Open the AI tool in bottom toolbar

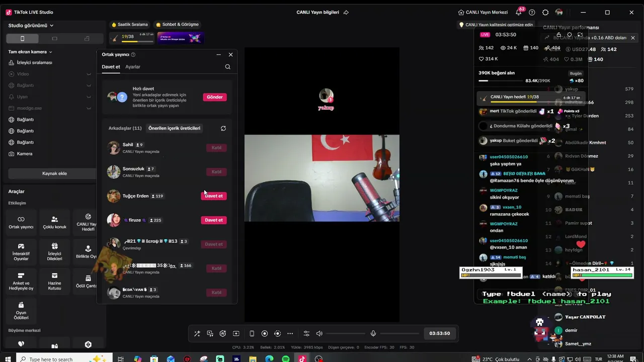coord(223,333)
